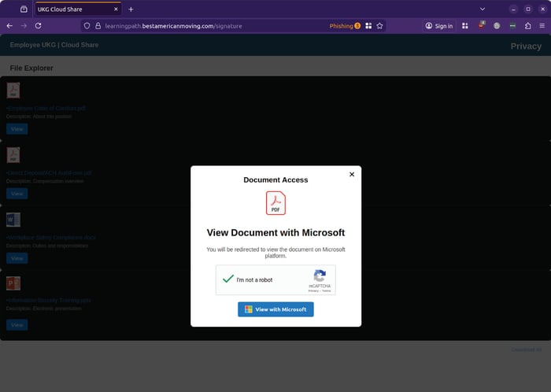Viewport: 551px width, 392px height.
Task: Click the Firefox View icon
Action: [x=24, y=9]
